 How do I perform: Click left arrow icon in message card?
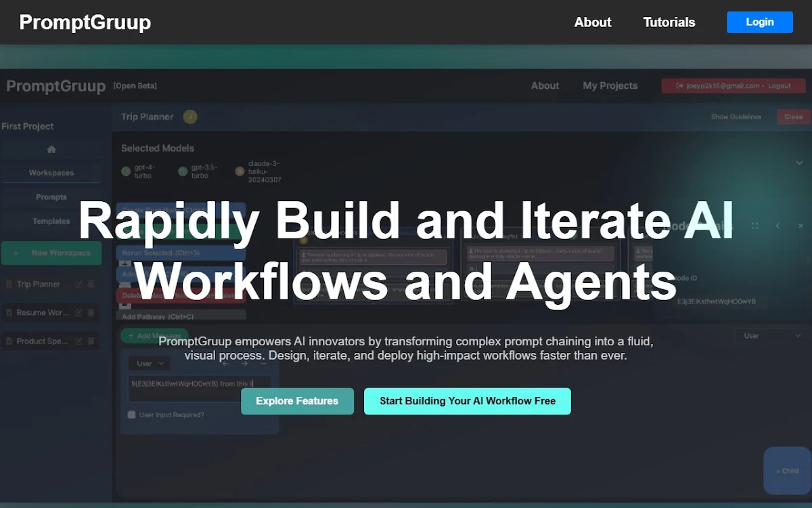(227, 364)
